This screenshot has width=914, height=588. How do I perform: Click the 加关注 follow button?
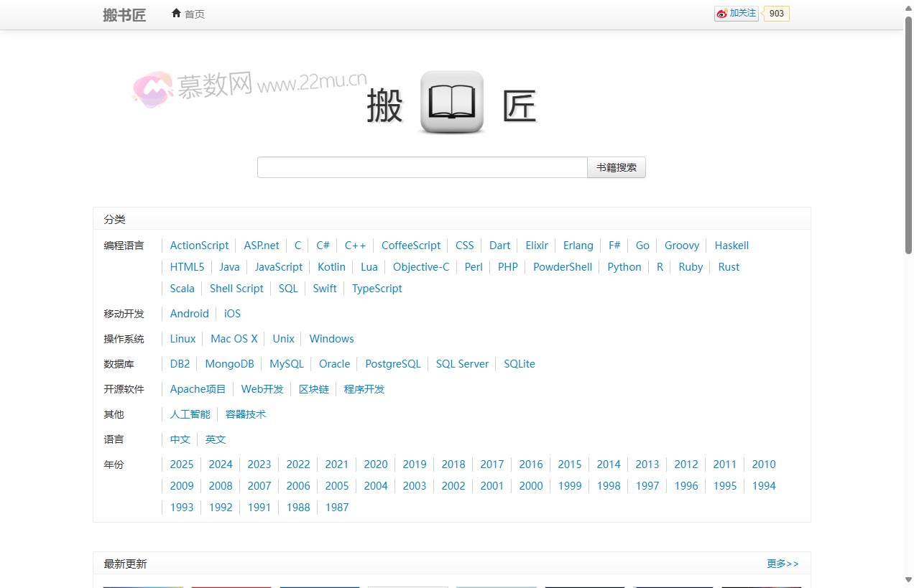[x=736, y=13]
